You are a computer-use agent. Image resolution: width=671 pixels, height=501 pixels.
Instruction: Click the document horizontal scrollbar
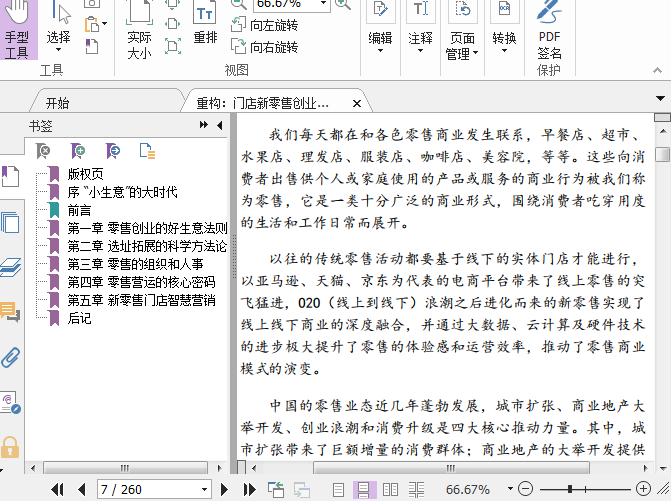pyautogui.click(x=451, y=468)
